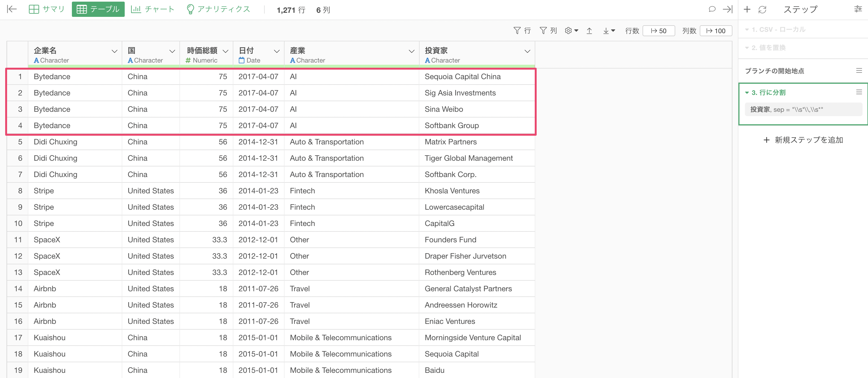Open ブランチの開始地点 hamburger menu

[859, 70]
